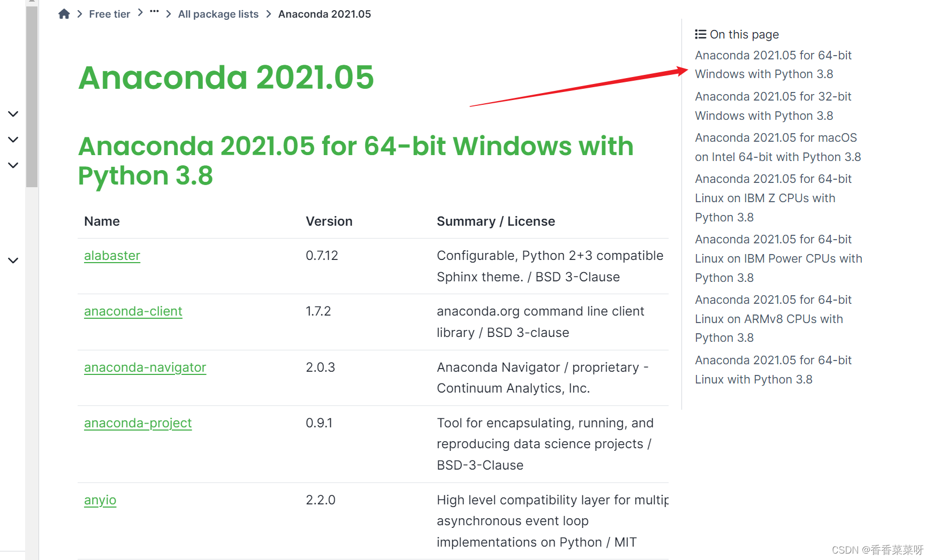
Task: Open the anaconda-navigator package link
Action: point(145,367)
